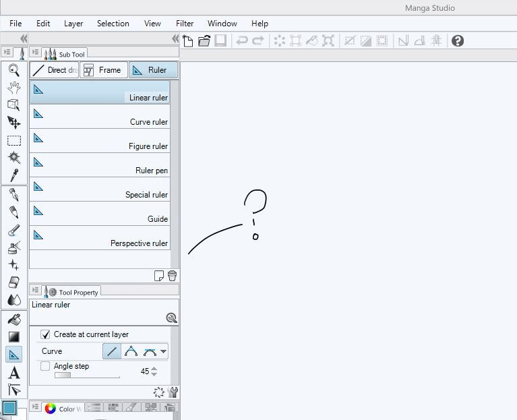Open the Sub Tool panel menu

click(35, 52)
